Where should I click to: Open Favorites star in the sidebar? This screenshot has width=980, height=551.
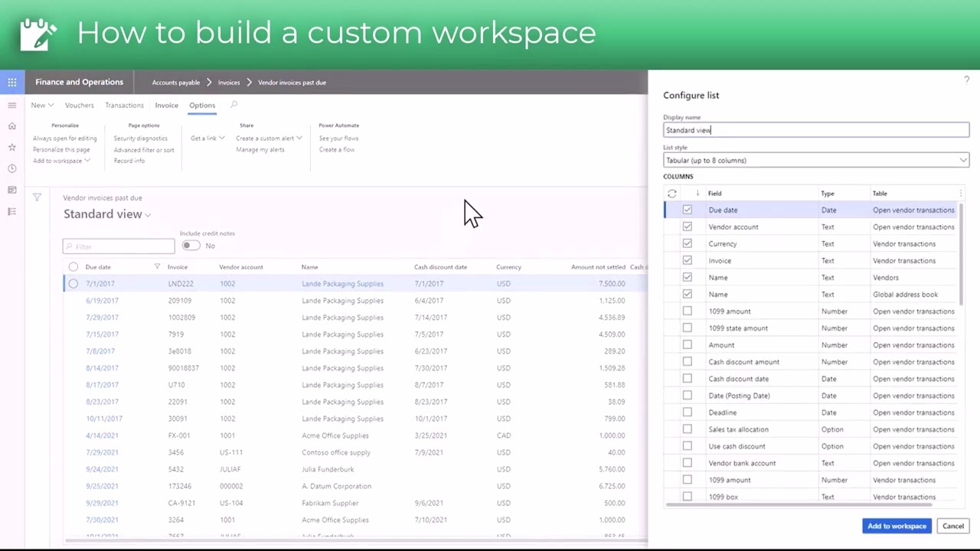tap(12, 147)
